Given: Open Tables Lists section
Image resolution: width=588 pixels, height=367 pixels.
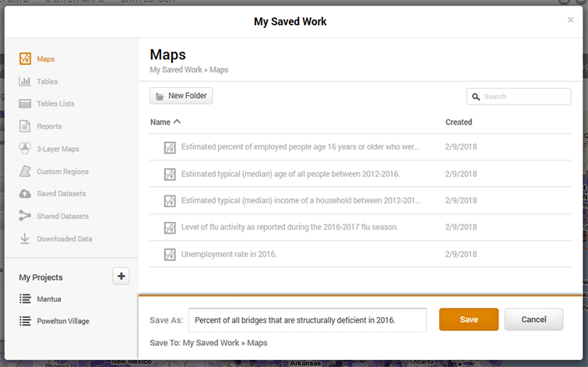Looking at the screenshot, I should point(55,104).
